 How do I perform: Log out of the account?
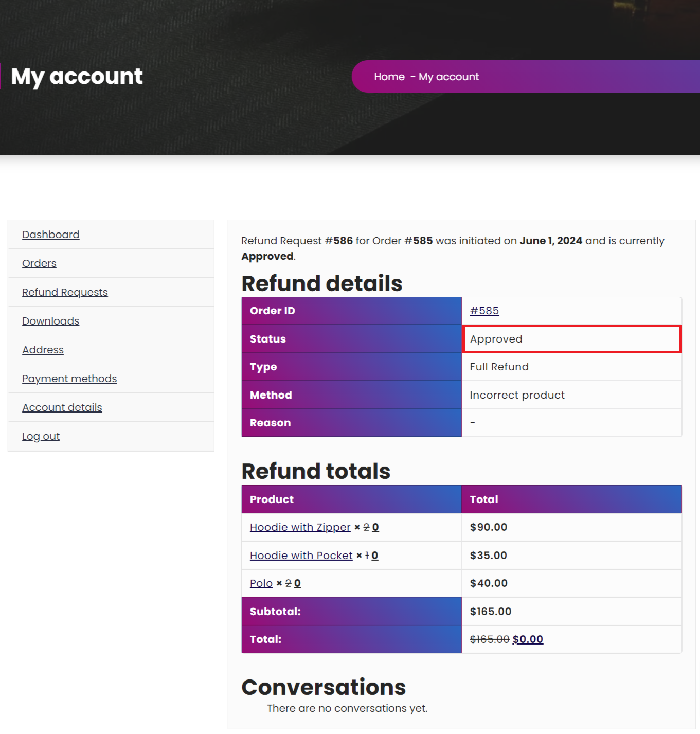pos(41,436)
